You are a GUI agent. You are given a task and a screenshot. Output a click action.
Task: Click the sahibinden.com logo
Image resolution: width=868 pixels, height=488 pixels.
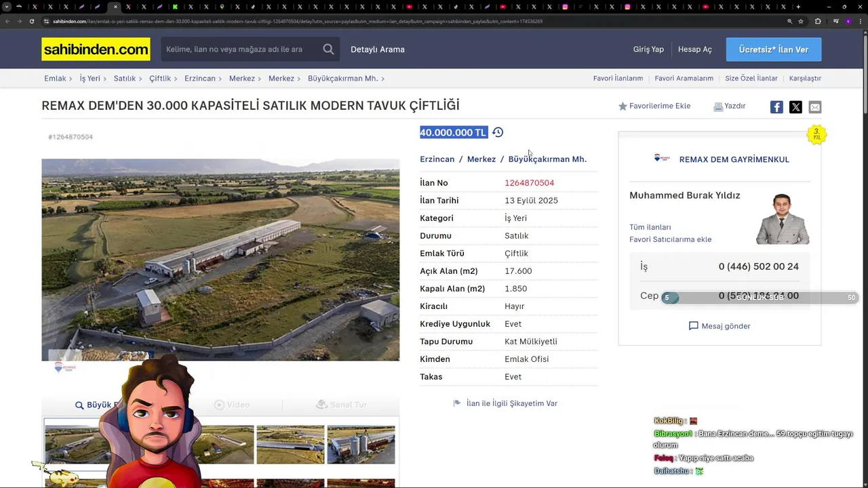[96, 49]
